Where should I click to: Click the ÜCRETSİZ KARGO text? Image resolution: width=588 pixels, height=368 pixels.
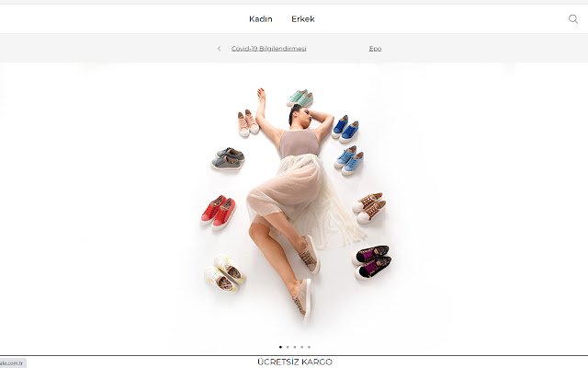point(295,362)
